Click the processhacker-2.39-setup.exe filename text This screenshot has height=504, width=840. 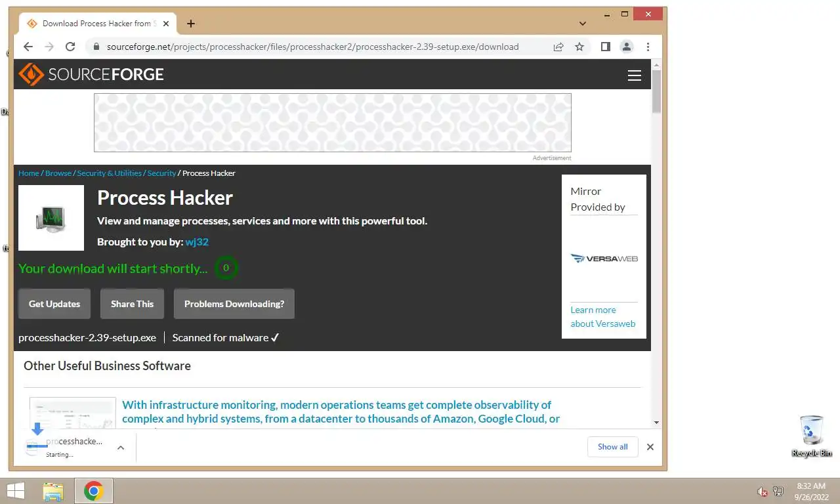(x=87, y=337)
